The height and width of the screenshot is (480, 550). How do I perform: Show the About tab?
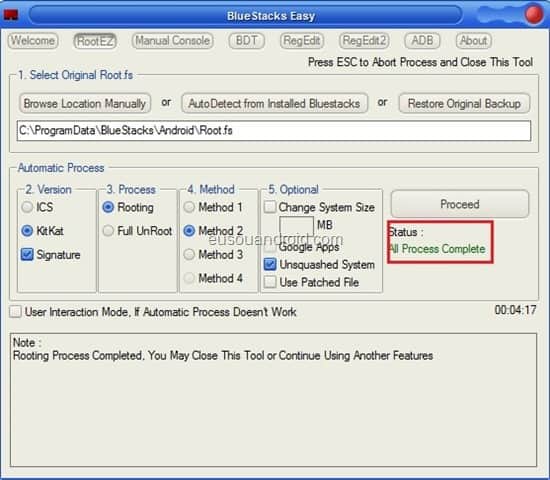[x=474, y=41]
